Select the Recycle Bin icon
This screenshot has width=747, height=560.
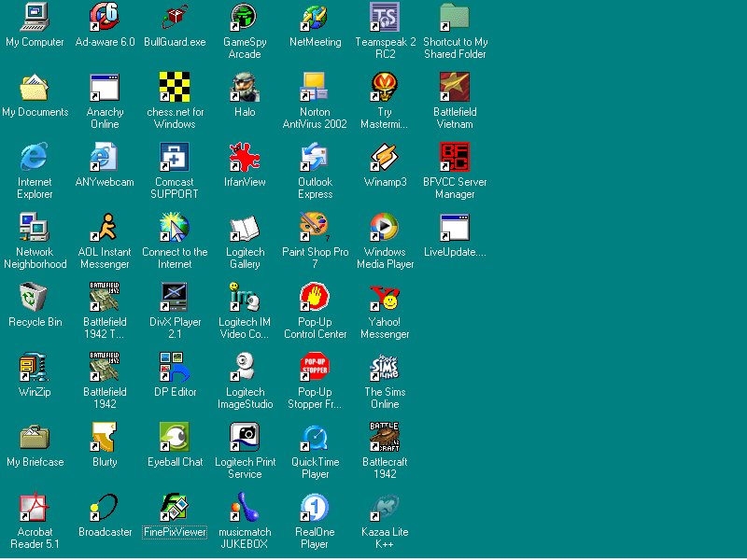35,297
